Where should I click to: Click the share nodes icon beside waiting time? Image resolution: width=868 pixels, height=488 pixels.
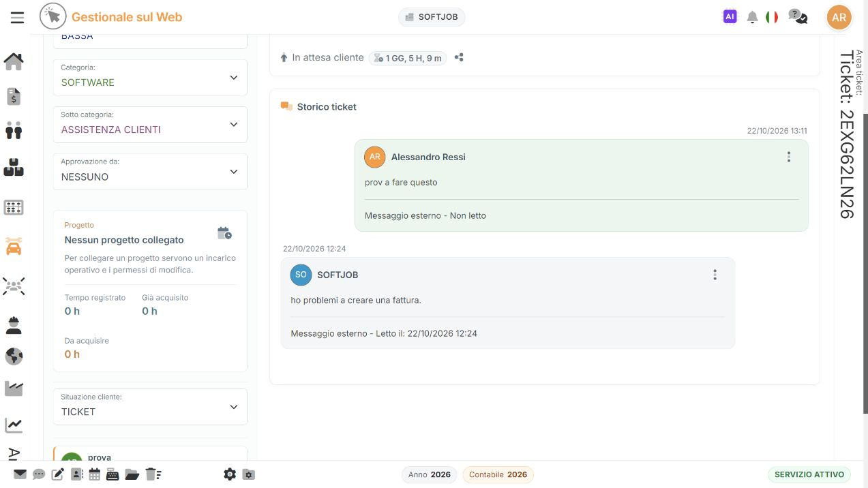coord(459,58)
